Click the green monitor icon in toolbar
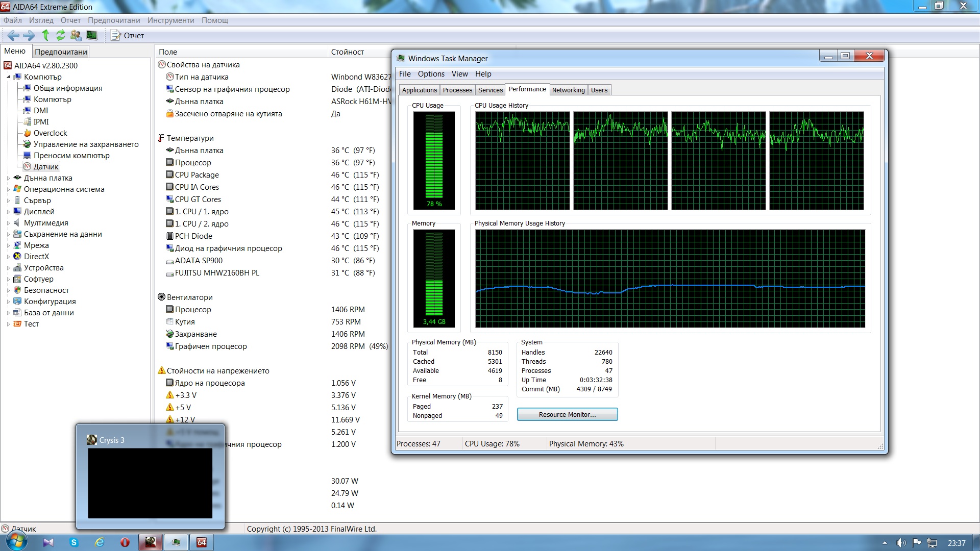The width and height of the screenshot is (980, 551). [92, 35]
